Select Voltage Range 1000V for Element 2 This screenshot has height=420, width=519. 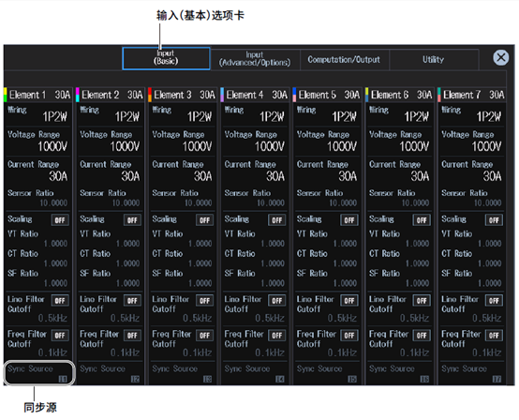(111, 142)
